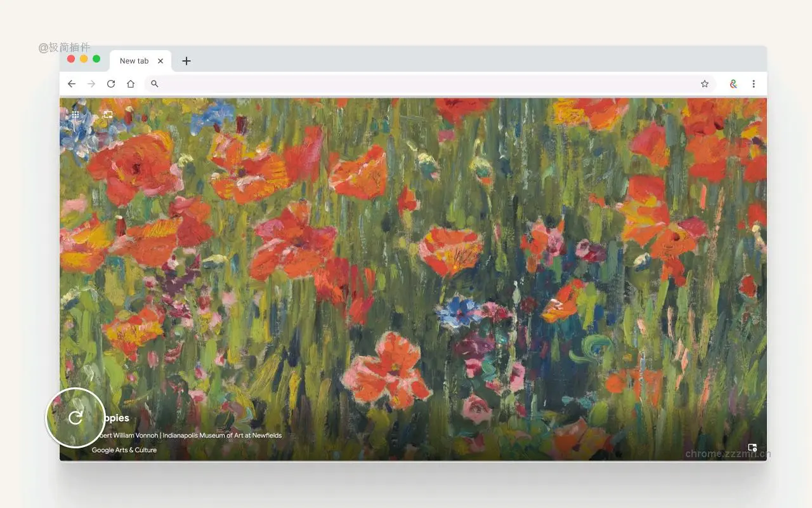Screen dimensions: 812x508
Task: Click the home icon in the toolbar
Action: (131, 83)
